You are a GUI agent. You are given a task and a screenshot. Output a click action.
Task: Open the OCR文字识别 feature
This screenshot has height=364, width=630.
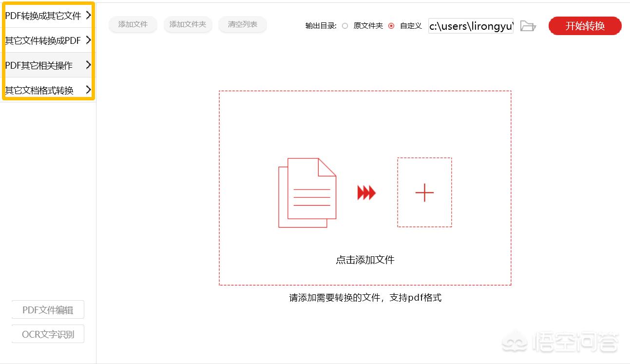(47, 333)
